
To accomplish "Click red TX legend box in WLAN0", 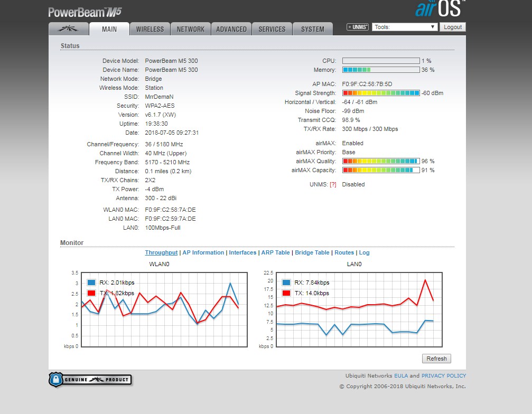I will 91,293.
